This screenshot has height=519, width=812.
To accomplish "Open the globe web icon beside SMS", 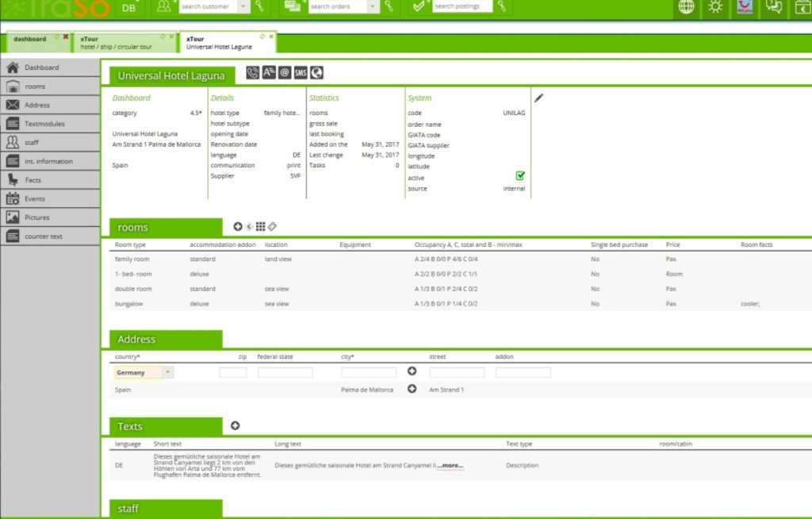I will coord(316,73).
